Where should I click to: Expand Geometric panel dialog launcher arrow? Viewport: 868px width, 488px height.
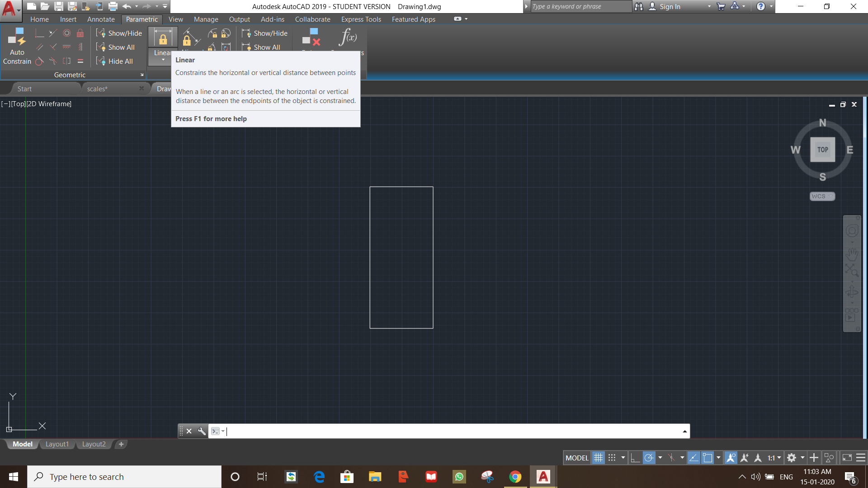point(142,75)
